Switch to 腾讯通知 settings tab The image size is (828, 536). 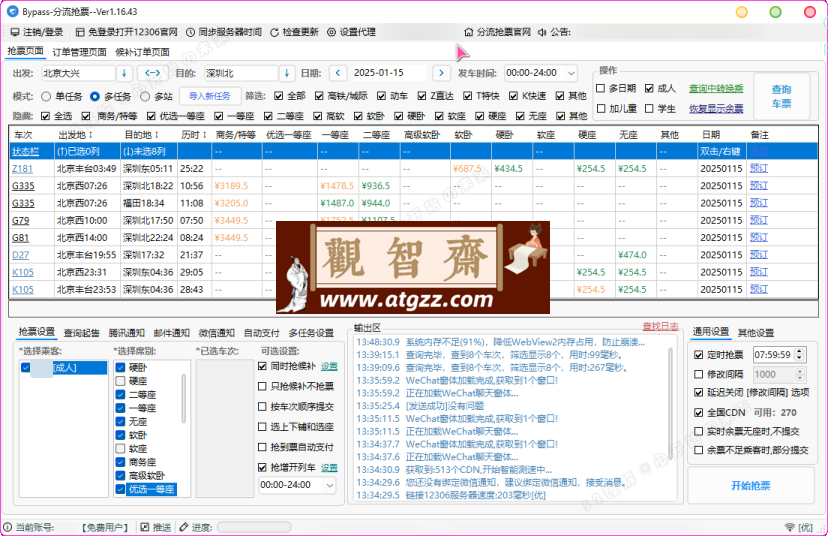tap(126, 333)
